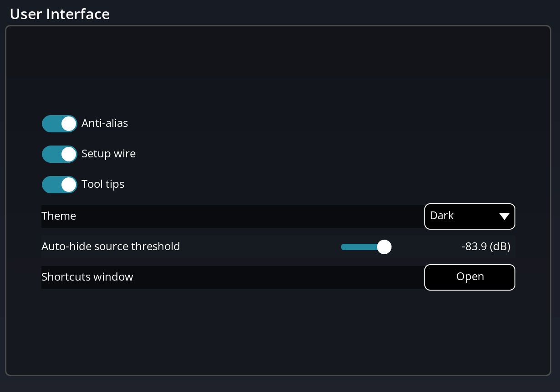
Task: Open the Theme dropdown showing Dark
Action: pos(469,216)
